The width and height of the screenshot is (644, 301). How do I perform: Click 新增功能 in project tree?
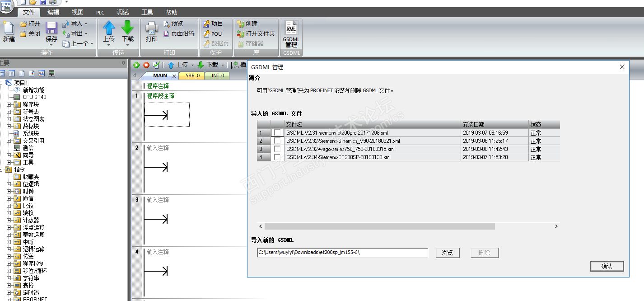pyautogui.click(x=33, y=90)
